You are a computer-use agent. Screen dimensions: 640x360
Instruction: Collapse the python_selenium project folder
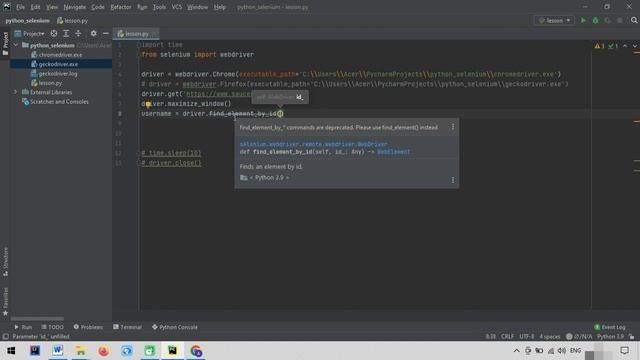(x=16, y=45)
